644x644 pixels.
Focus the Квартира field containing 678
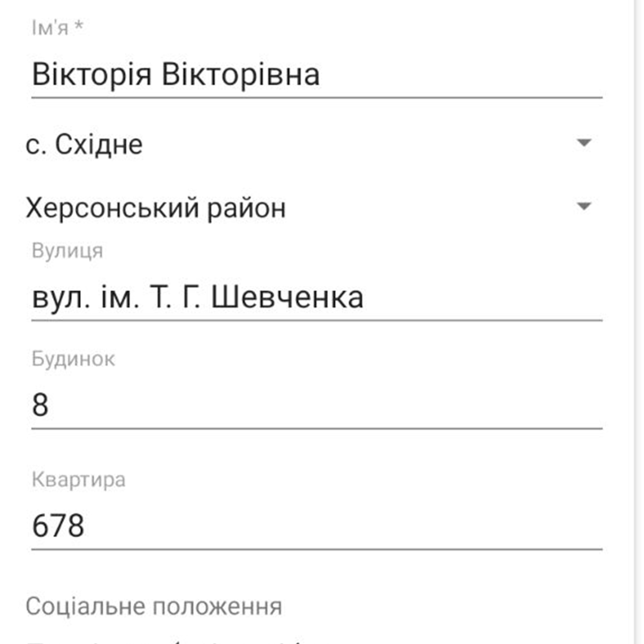tap(317, 526)
